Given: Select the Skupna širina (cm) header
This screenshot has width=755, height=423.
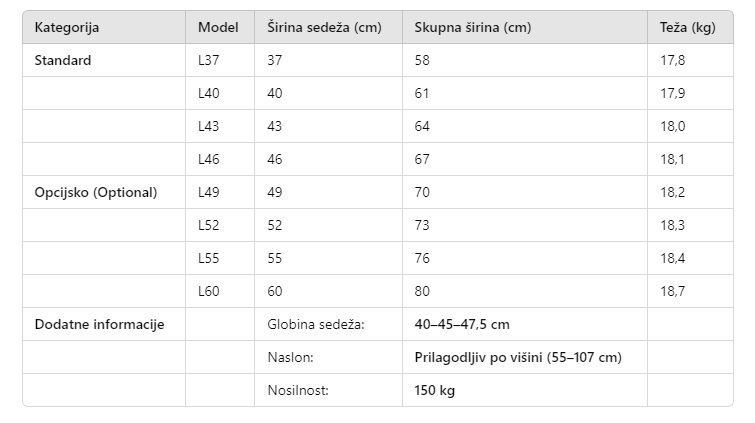Looking at the screenshot, I should click(x=473, y=27).
